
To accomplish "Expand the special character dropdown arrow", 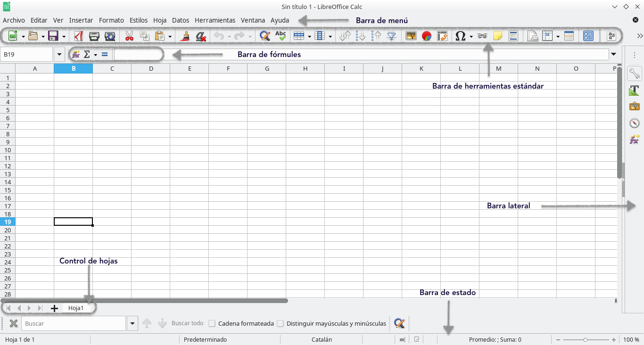I will [x=471, y=36].
